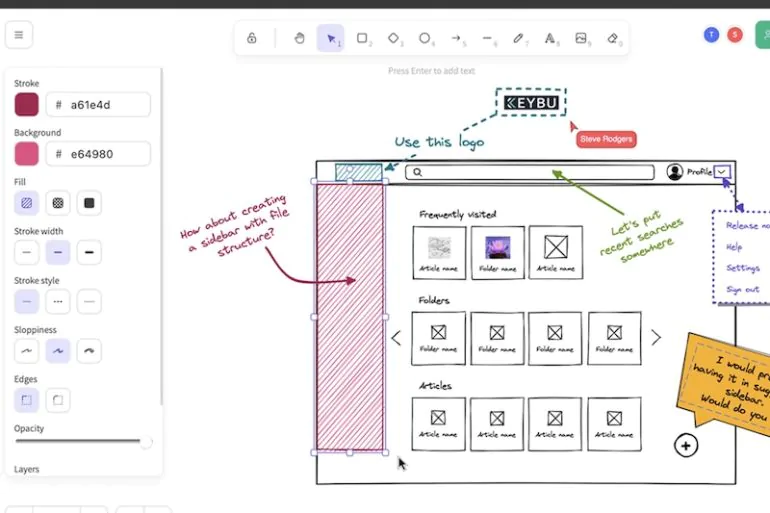Select the sidebar suggestion red handwritten note

235,225
